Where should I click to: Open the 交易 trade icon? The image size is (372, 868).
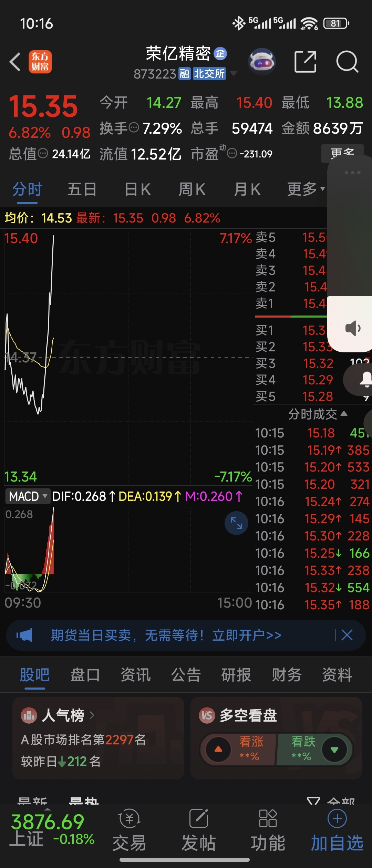[x=130, y=831]
